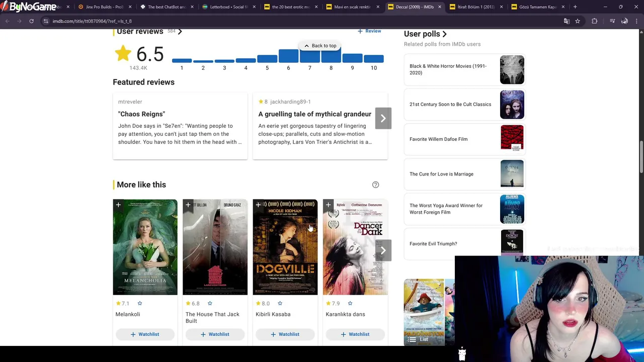
Task: Close the Deccal (2009) - IMDb tab
Action: click(439, 7)
